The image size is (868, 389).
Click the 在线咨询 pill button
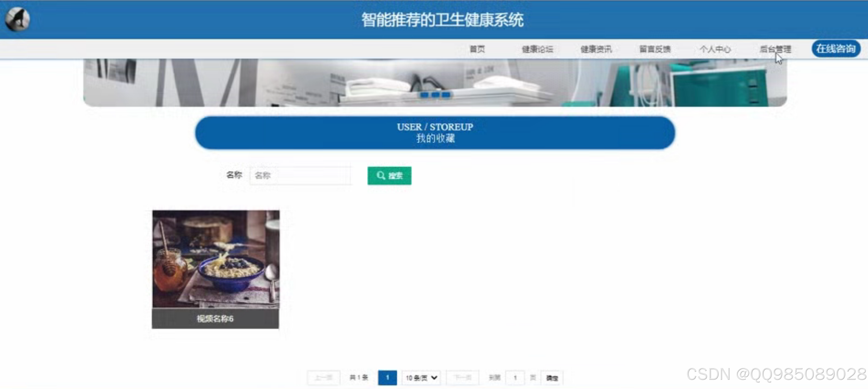[836, 49]
